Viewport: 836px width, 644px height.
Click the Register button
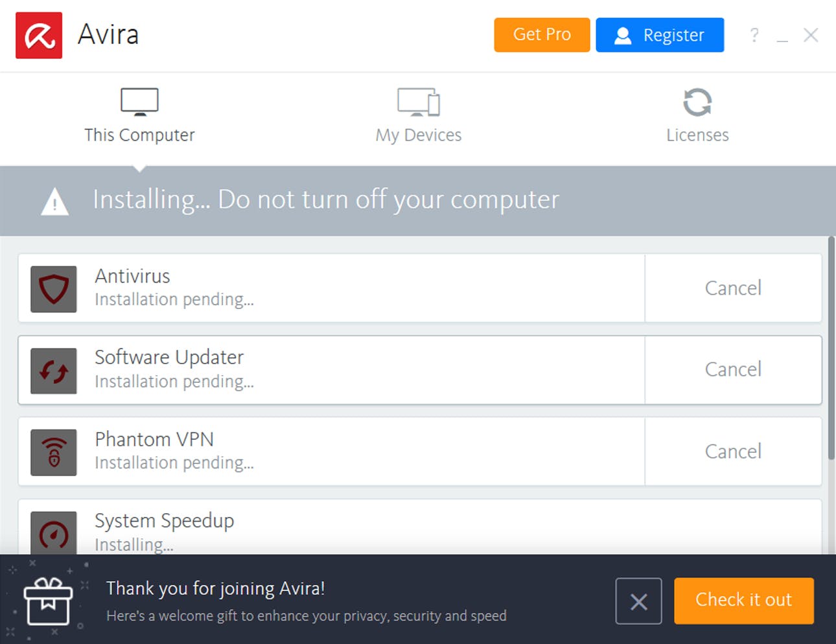660,35
